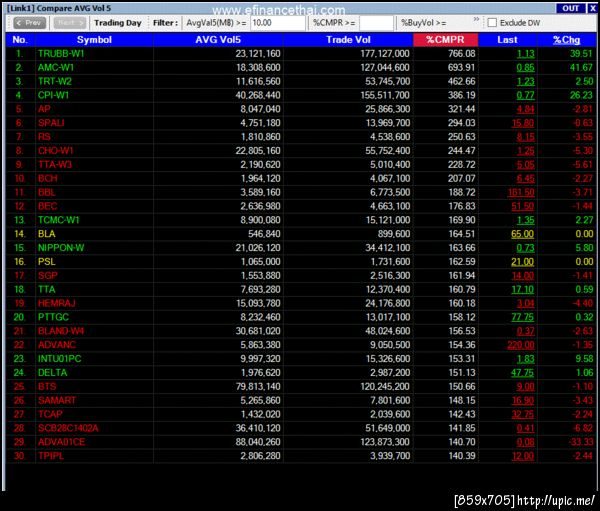
Task: Select the BTS symbol
Action: tap(47, 387)
